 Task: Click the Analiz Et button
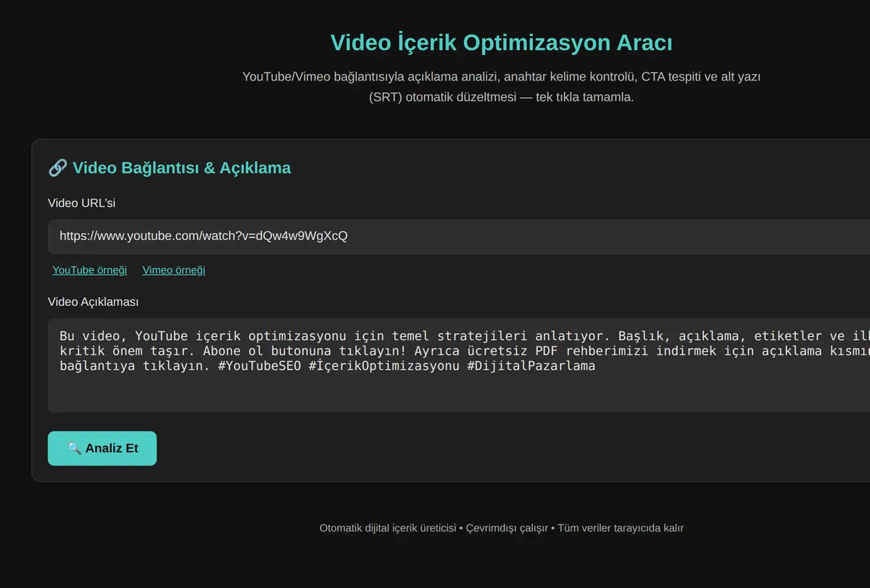[x=102, y=448]
